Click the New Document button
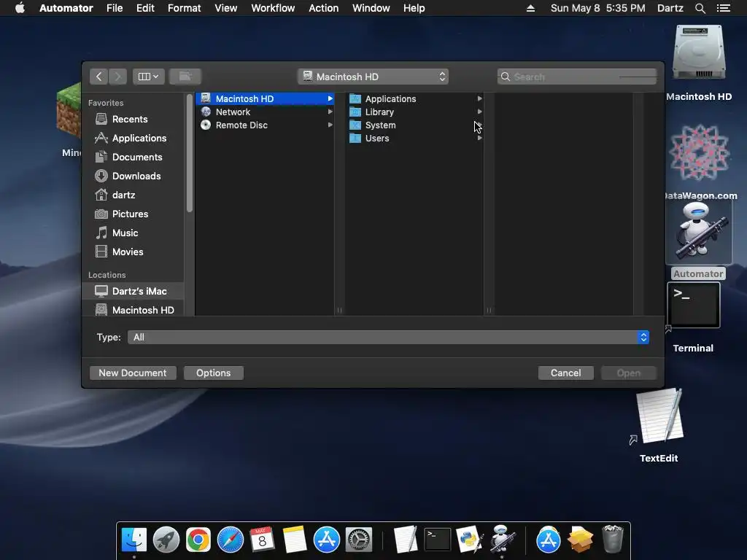This screenshot has height=560, width=747. [133, 373]
